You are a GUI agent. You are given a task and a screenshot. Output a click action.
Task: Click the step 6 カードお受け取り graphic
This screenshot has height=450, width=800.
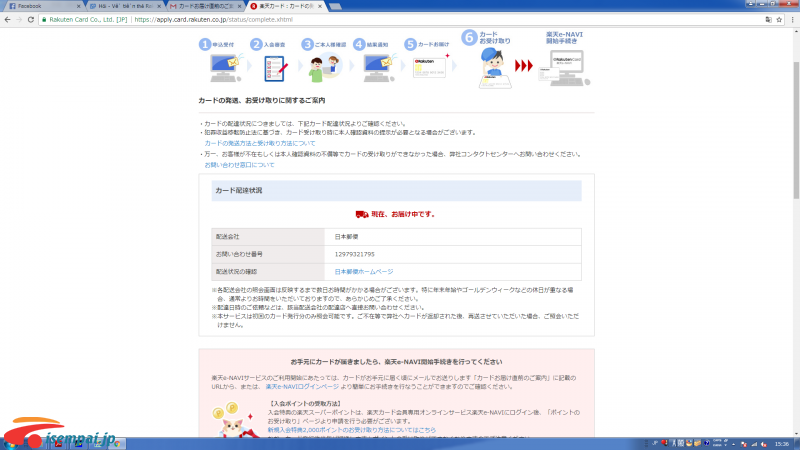click(x=487, y=58)
